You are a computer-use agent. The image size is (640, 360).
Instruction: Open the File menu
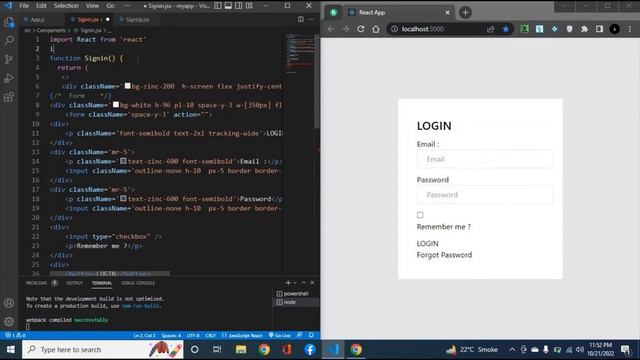(x=24, y=6)
